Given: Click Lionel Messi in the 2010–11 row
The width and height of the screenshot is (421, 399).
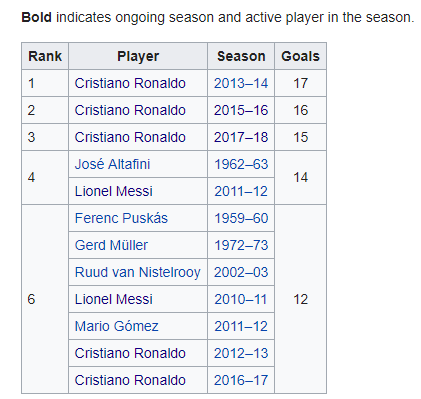Looking at the screenshot, I should (x=114, y=299).
